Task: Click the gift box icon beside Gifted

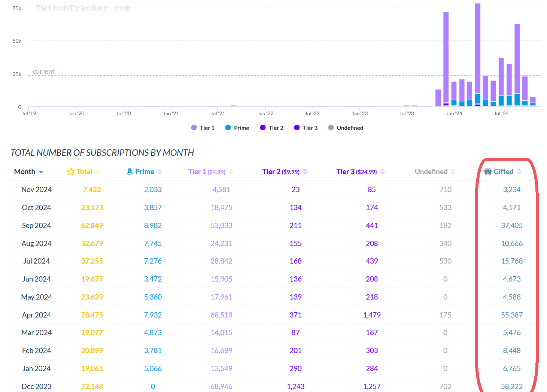Action: 488,172
